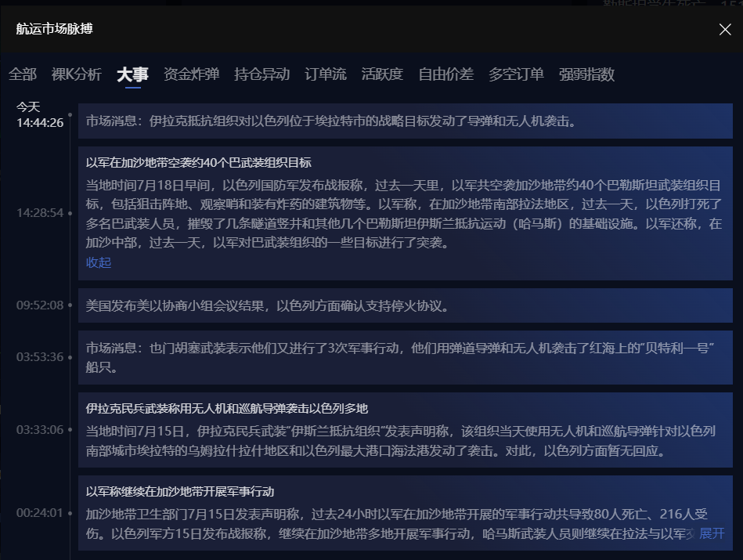This screenshot has height=560, width=743.
Task: Open the 裸K分析 tab
Action: [77, 74]
